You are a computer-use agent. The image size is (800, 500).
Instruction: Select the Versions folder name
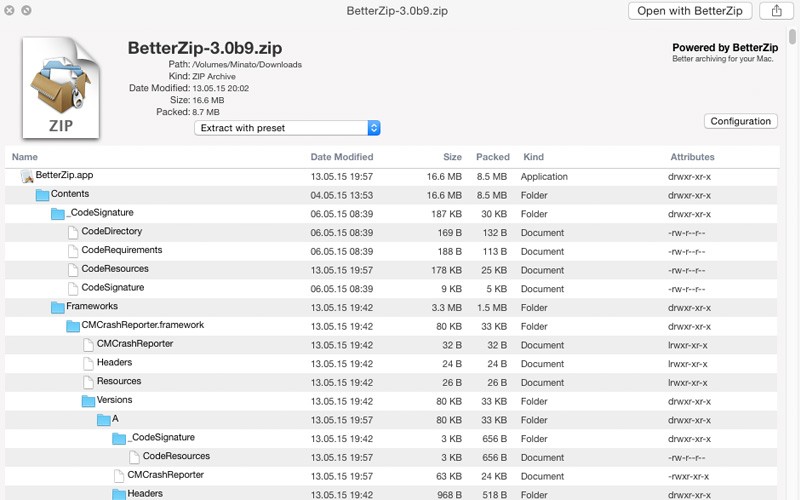point(114,400)
